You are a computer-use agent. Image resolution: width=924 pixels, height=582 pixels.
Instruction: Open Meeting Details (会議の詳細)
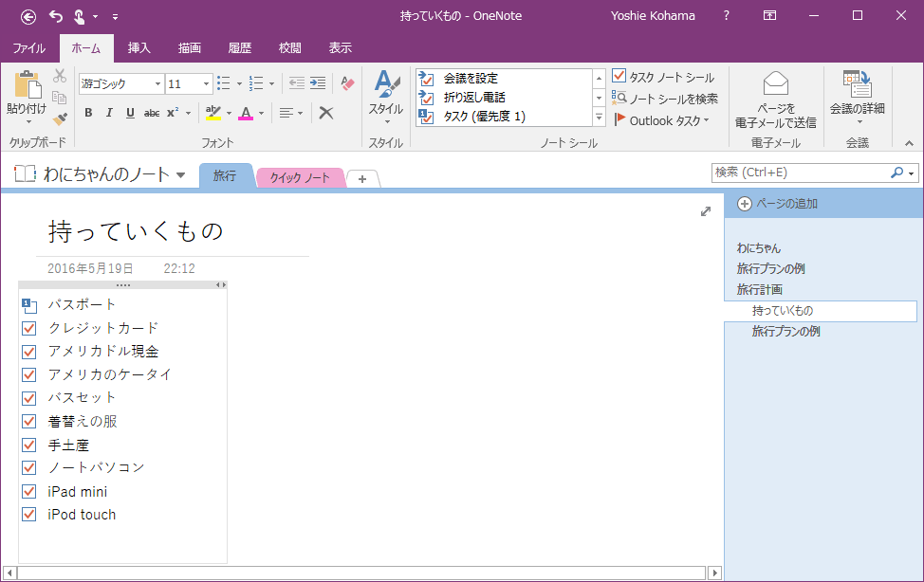[x=858, y=98]
